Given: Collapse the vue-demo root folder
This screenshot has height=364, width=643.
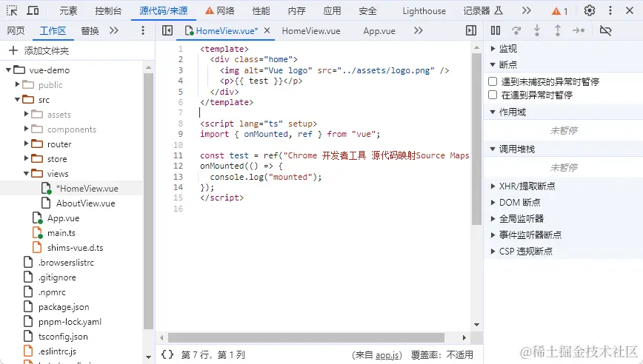Looking at the screenshot, I should [8, 70].
